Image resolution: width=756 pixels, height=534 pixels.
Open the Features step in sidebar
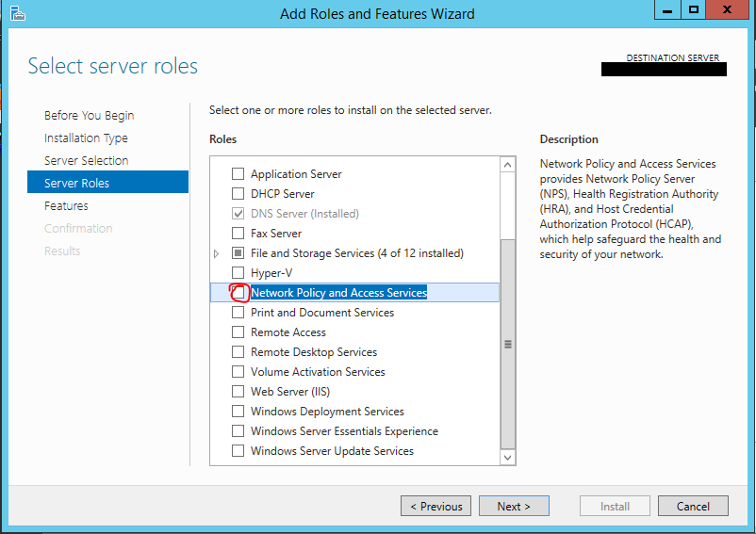click(66, 205)
